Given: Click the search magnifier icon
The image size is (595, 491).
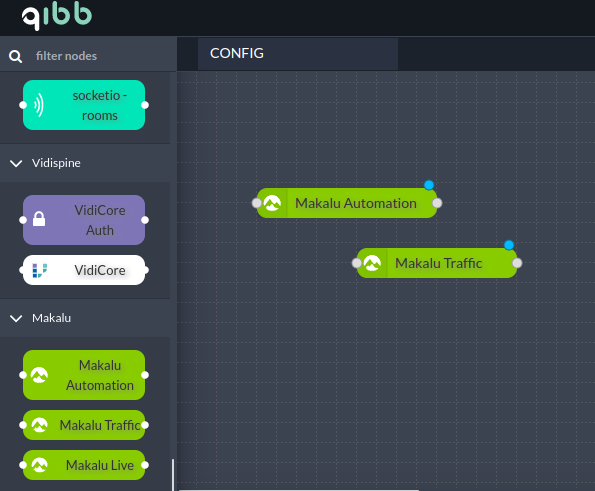Looking at the screenshot, I should [x=15, y=57].
